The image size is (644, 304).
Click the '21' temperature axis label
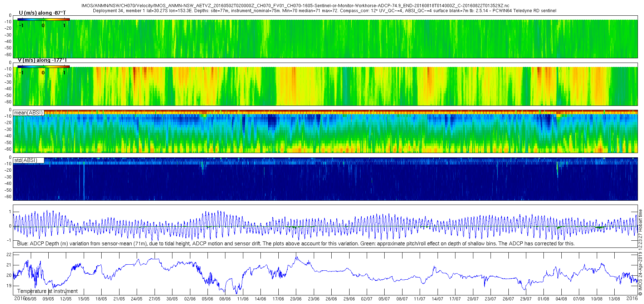9,265
